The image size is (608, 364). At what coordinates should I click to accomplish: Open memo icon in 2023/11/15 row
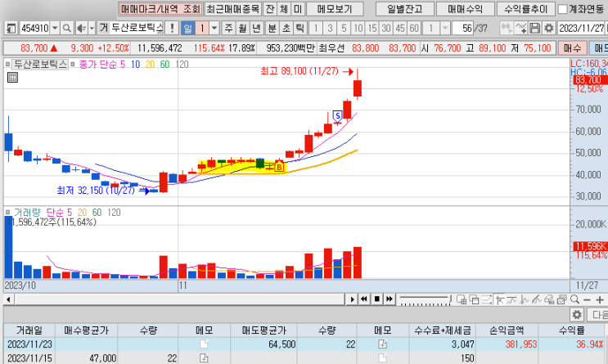coord(204,358)
